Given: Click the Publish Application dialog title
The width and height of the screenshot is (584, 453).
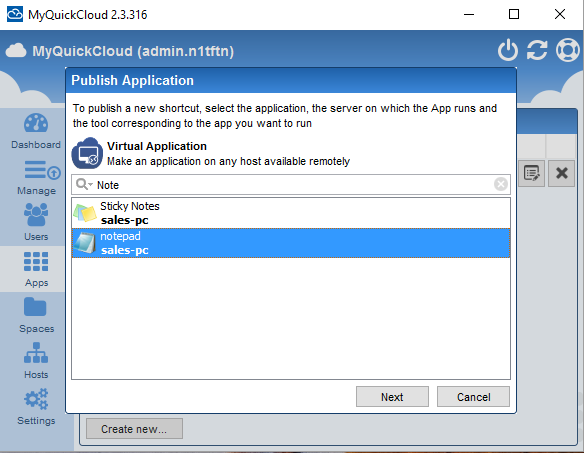Looking at the screenshot, I should click(132, 80).
